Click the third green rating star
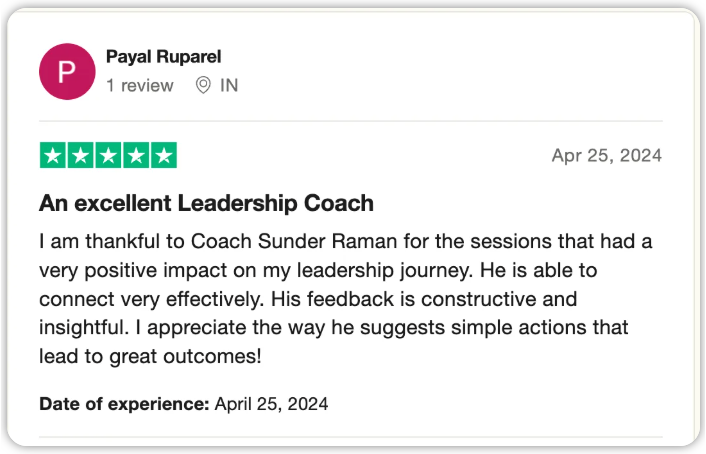This screenshot has height=454, width=706. [x=109, y=155]
